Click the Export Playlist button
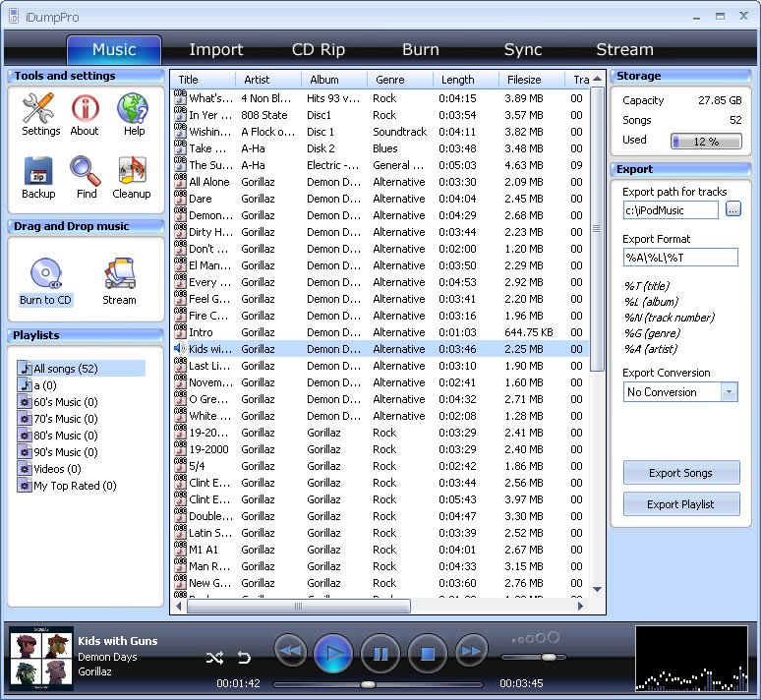Image resolution: width=761 pixels, height=700 pixels. tap(680, 504)
